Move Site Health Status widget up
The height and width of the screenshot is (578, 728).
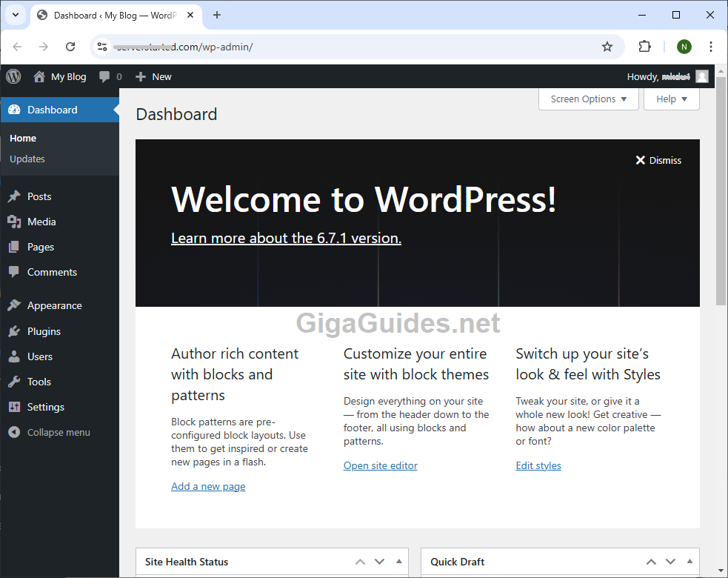coord(360,562)
